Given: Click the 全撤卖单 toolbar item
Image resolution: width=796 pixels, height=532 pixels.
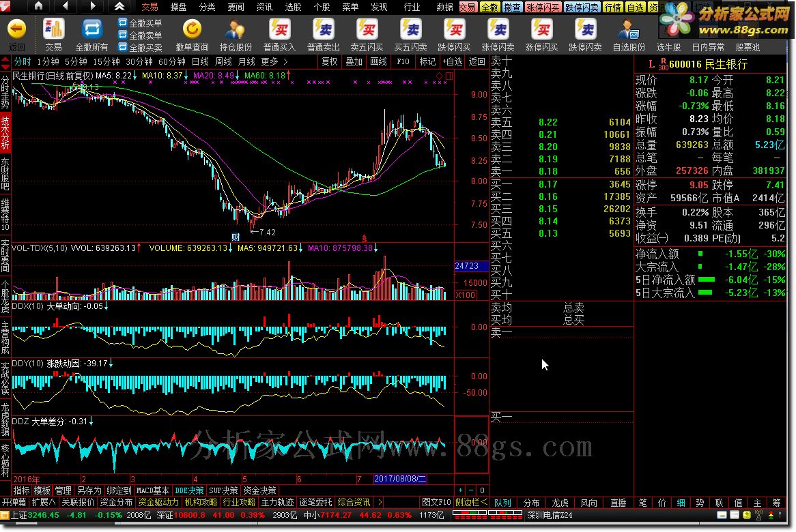Looking at the screenshot, I should pyautogui.click(x=140, y=35).
